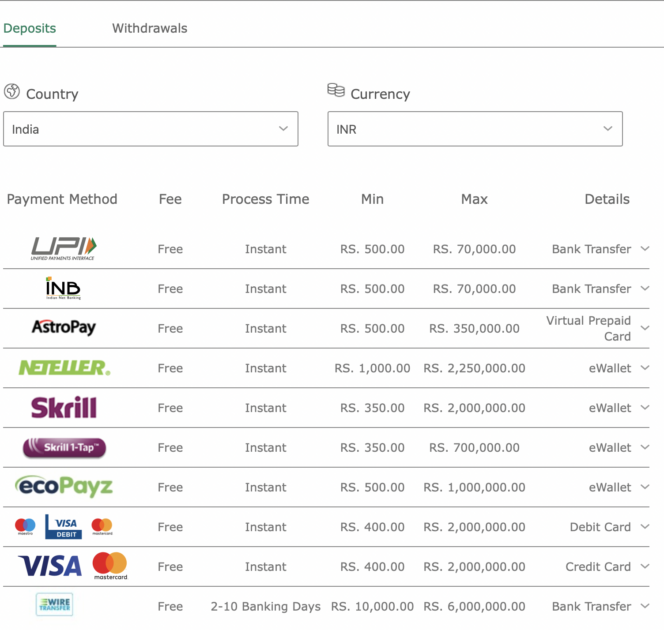Expand INB Bank Transfer details chevron
This screenshot has height=630, width=664.
pos(645,288)
